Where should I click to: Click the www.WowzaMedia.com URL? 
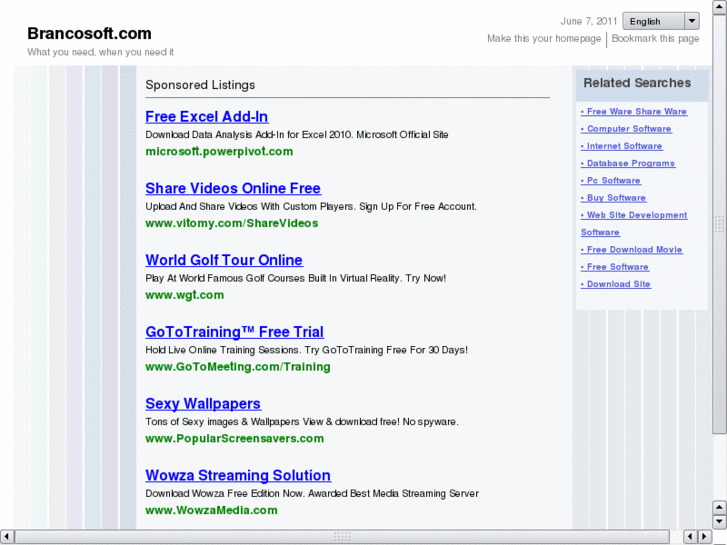[x=211, y=510]
